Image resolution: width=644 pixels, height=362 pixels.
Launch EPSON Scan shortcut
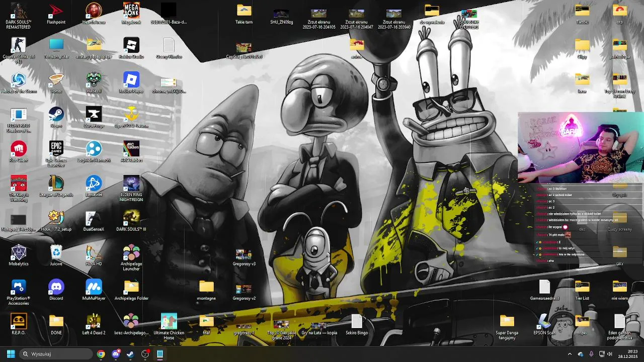(x=544, y=324)
